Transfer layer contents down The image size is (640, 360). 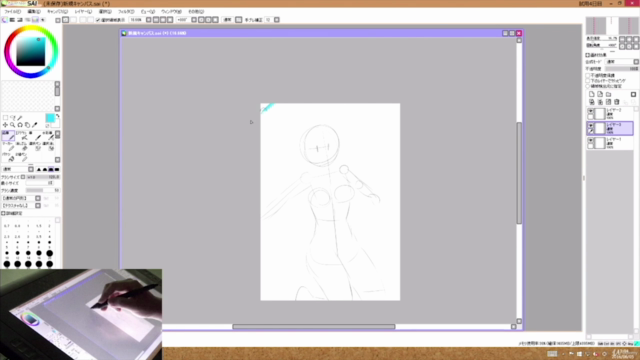[591, 102]
